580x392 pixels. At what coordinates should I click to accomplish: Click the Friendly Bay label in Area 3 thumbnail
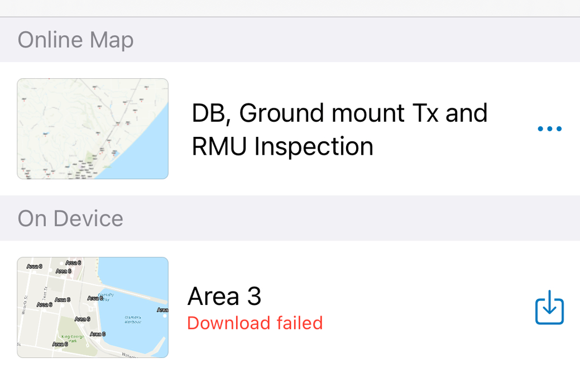click(106, 296)
